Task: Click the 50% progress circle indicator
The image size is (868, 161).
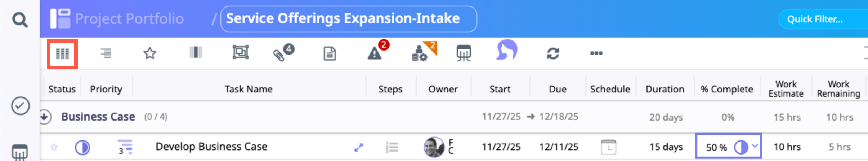Action: tap(741, 147)
